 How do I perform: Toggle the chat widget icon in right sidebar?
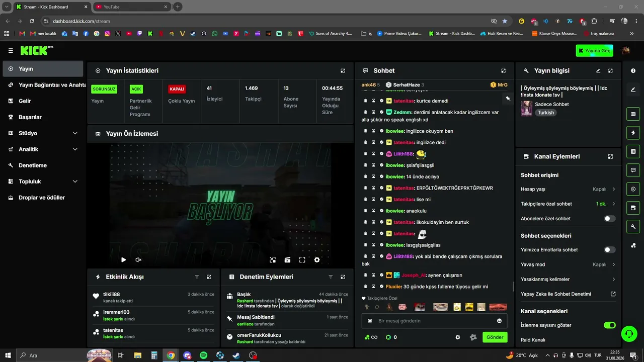(633, 170)
